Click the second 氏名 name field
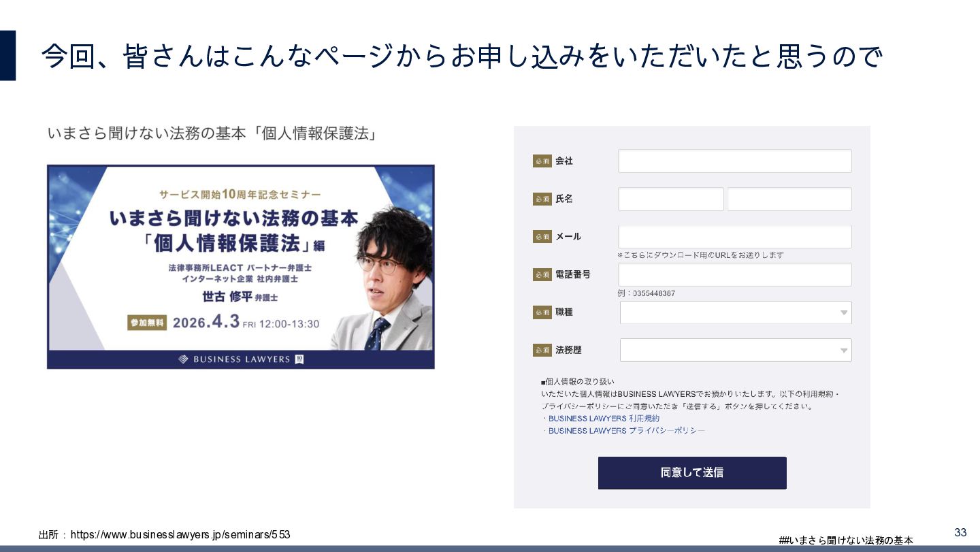The image size is (980, 552). tap(789, 199)
